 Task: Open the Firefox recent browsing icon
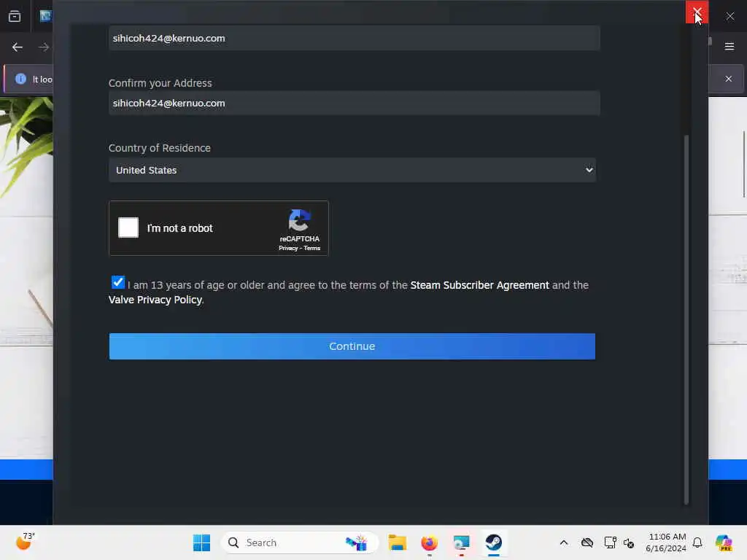pos(15,16)
